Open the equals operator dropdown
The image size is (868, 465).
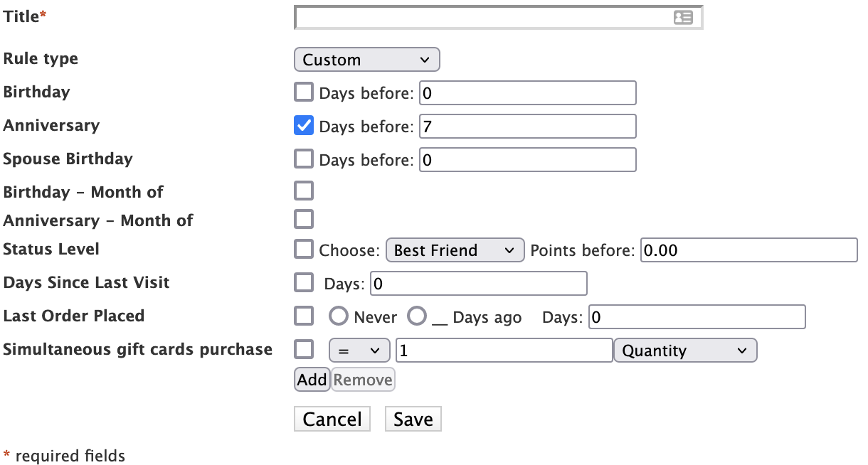tap(359, 351)
